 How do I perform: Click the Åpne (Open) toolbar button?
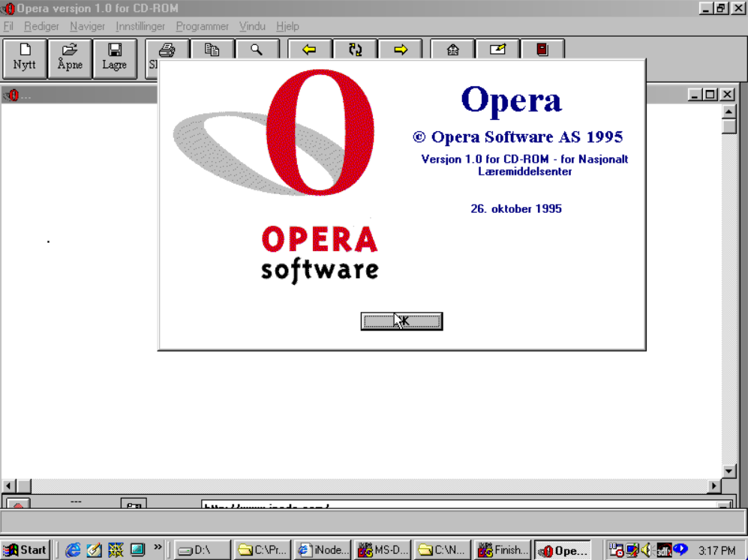pos(70,58)
